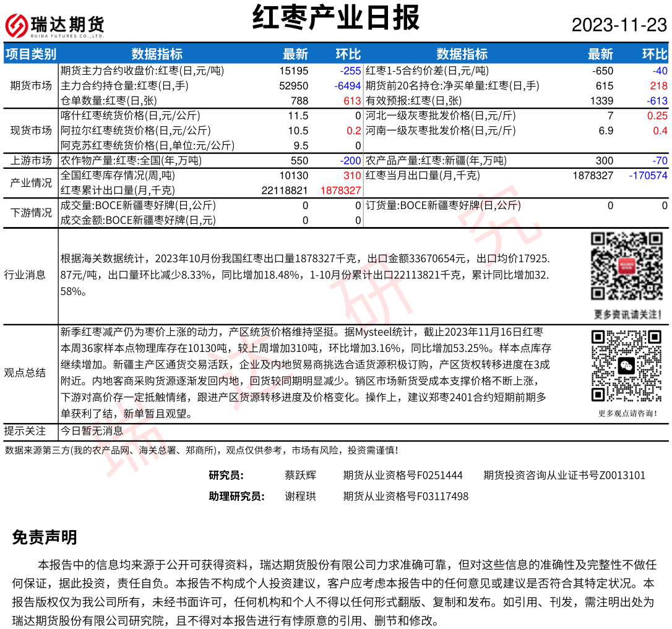Click the closing price value 15195
Screen dimensions: 672x629
coord(293,71)
